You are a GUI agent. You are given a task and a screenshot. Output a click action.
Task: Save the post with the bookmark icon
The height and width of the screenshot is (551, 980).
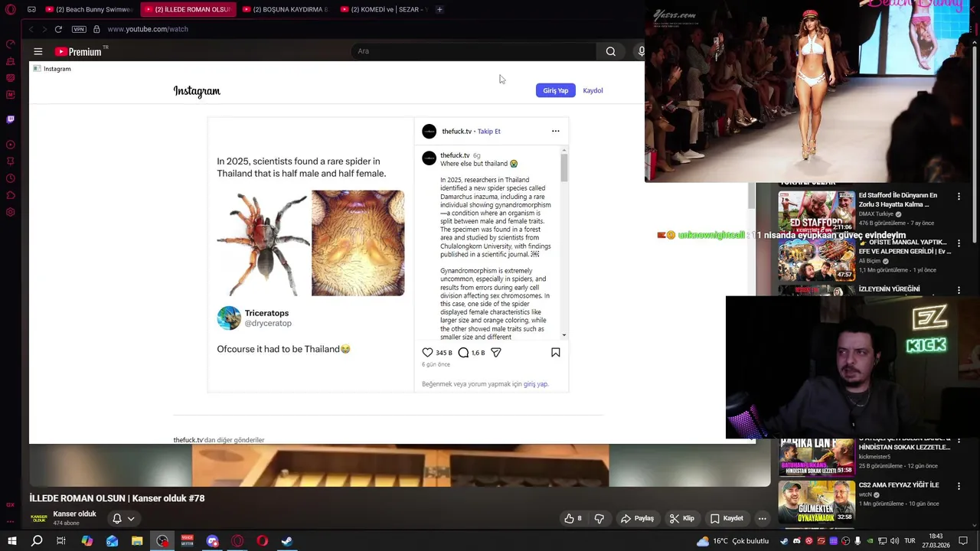point(556,352)
